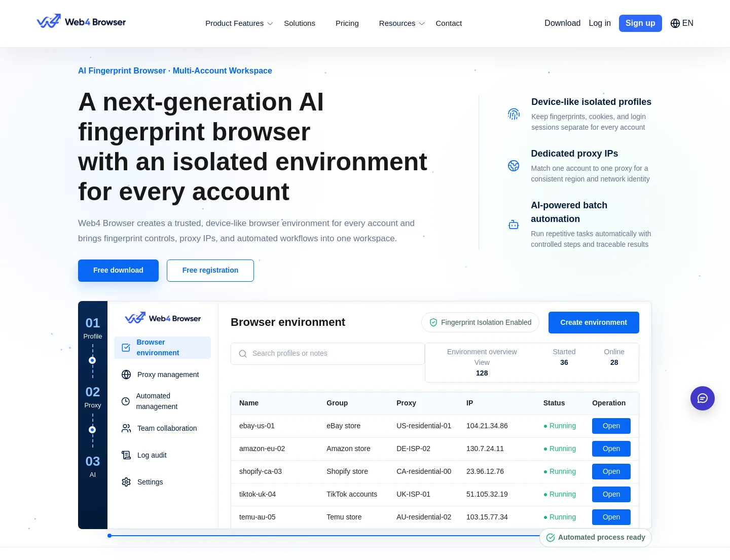Click the Status column header

[x=554, y=403]
